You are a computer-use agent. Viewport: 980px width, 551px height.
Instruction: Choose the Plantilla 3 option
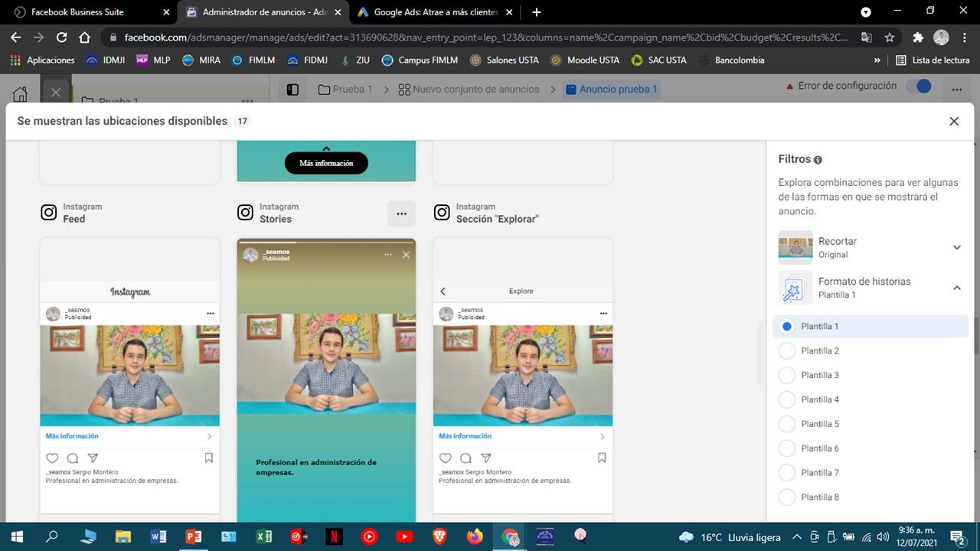[786, 375]
